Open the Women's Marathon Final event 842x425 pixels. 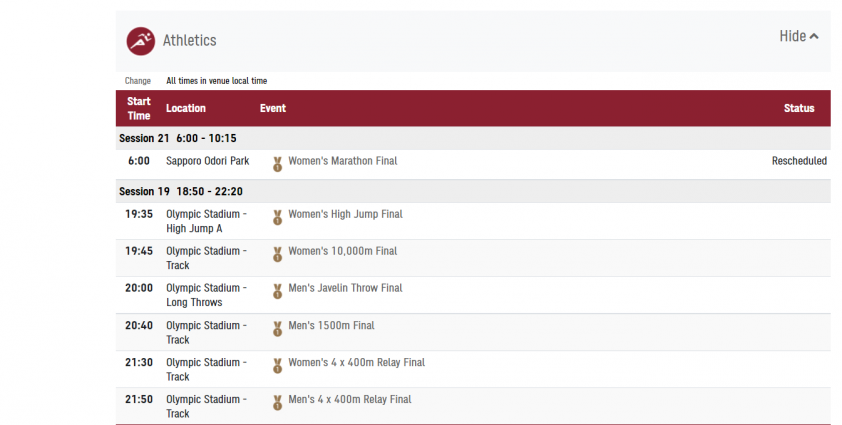click(342, 161)
